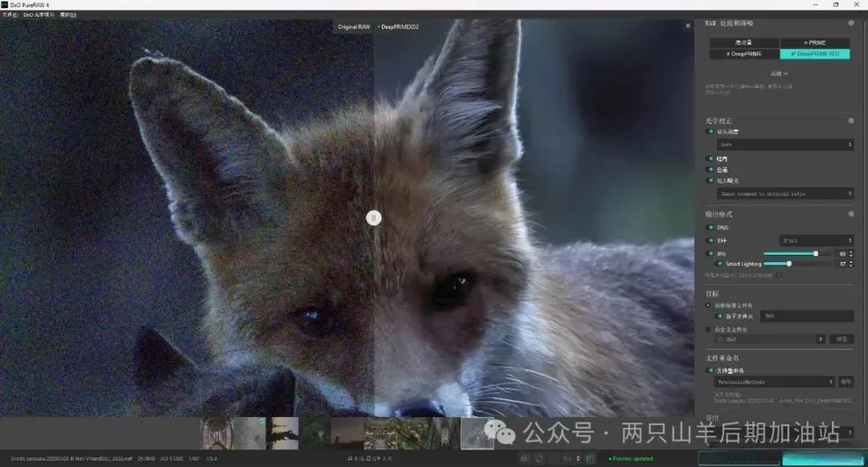Click the browse button for custom folder
868x467 pixels.
click(x=841, y=339)
